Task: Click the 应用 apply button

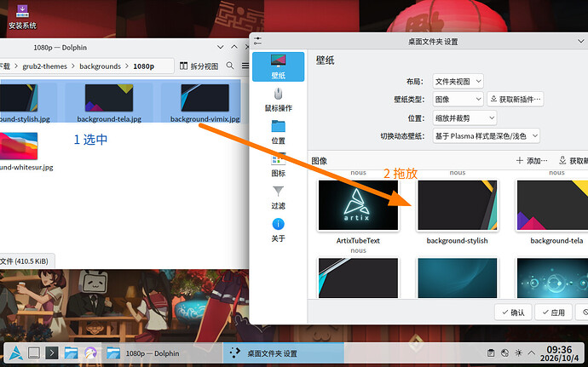Action: tap(554, 313)
